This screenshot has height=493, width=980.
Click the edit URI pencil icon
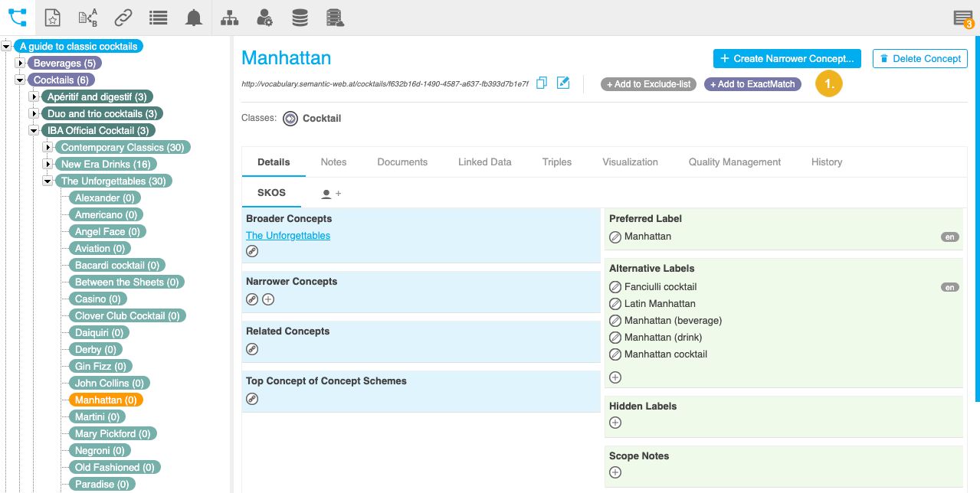pyautogui.click(x=563, y=83)
